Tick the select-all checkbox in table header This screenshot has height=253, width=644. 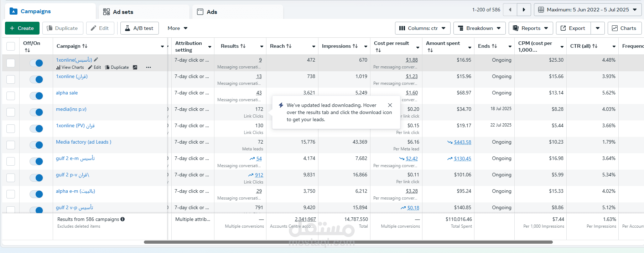click(x=11, y=46)
